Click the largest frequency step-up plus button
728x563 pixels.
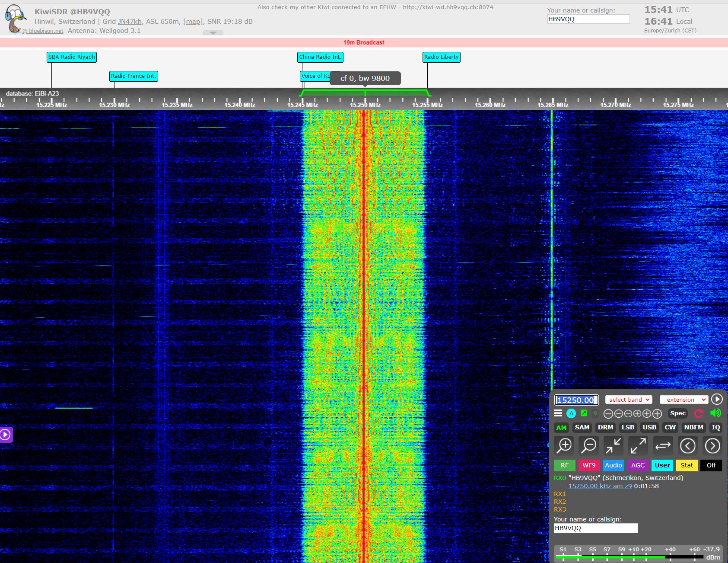(657, 414)
